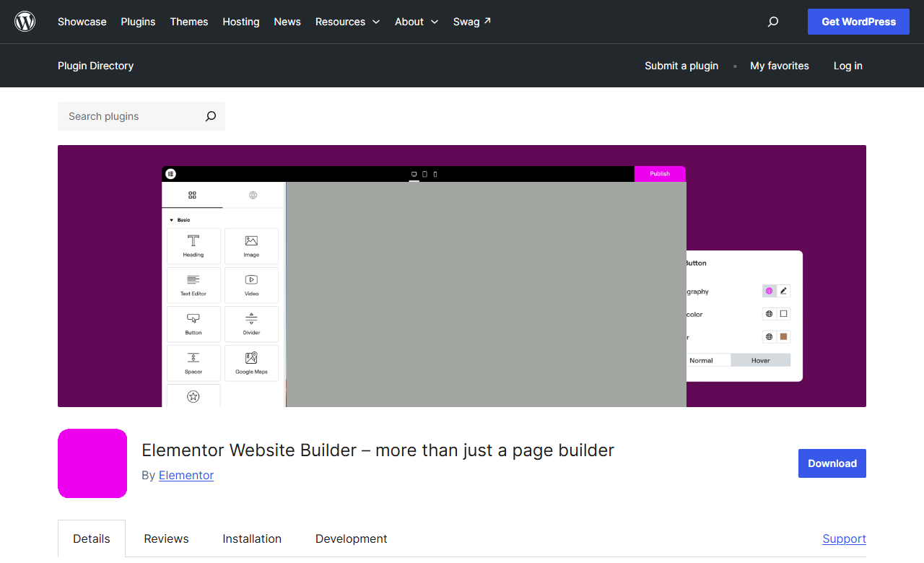
Task: Click the Log in link
Action: click(848, 66)
